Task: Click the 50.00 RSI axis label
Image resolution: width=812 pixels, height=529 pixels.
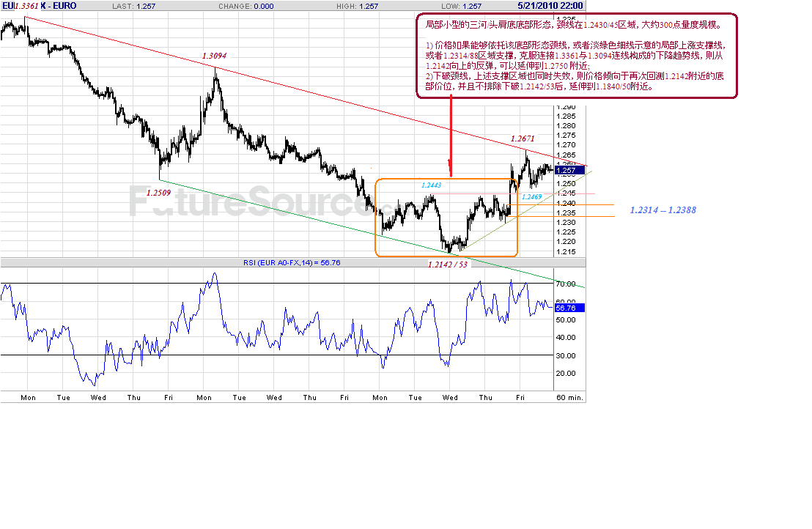Action: [x=566, y=320]
